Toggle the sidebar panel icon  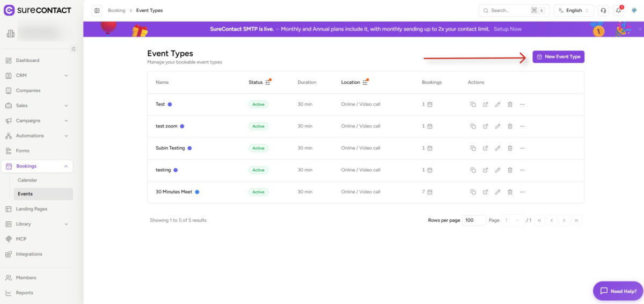[x=97, y=10]
